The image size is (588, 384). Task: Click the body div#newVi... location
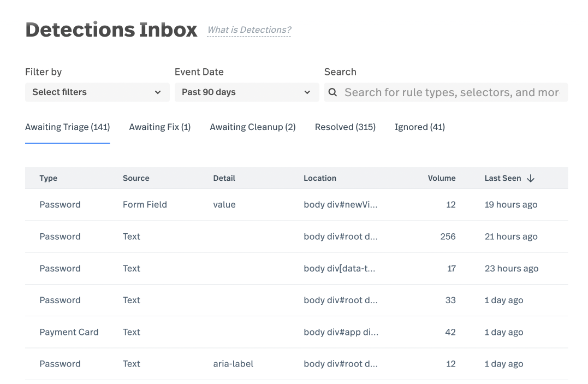pyautogui.click(x=341, y=205)
